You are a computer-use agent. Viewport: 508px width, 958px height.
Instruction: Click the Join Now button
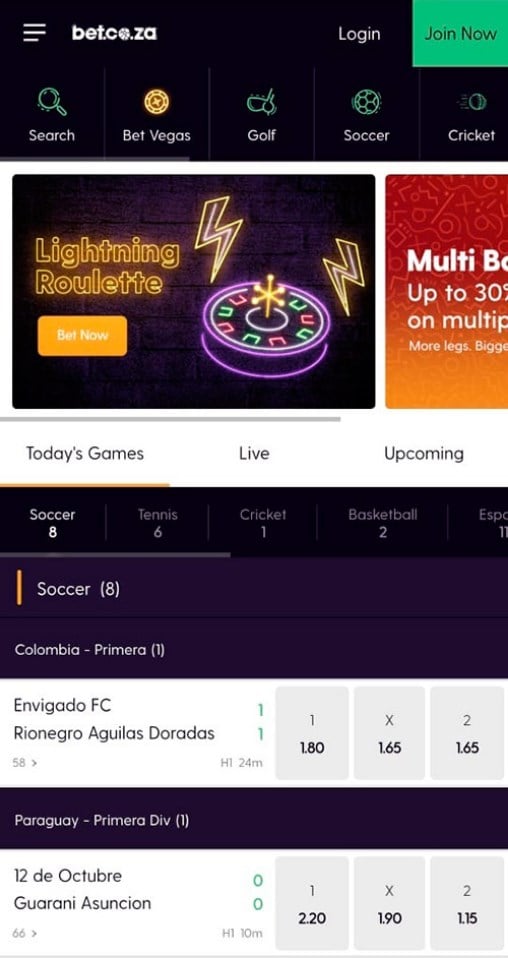click(460, 33)
